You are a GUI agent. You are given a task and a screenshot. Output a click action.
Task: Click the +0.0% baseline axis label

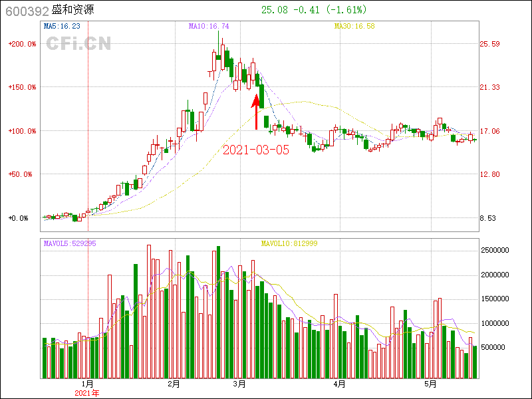(x=19, y=218)
